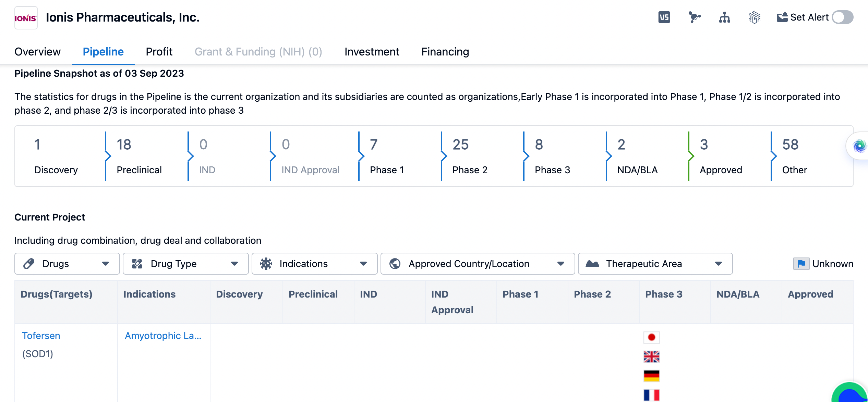Viewport: 868px width, 402px height.
Task: Switch to the Overview tab
Action: click(37, 52)
